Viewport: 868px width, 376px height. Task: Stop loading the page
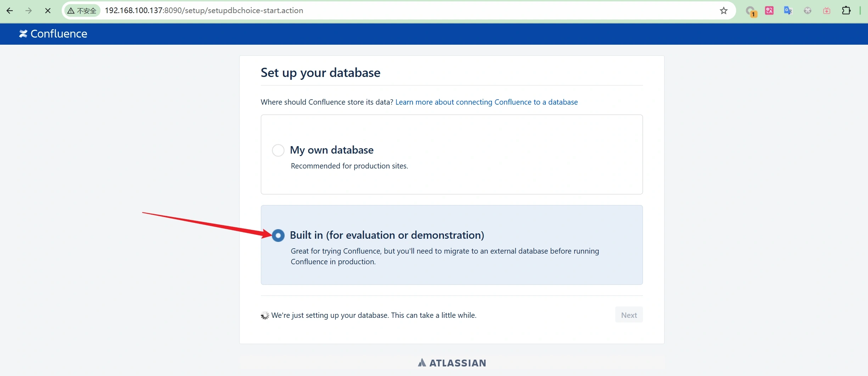pos(48,11)
